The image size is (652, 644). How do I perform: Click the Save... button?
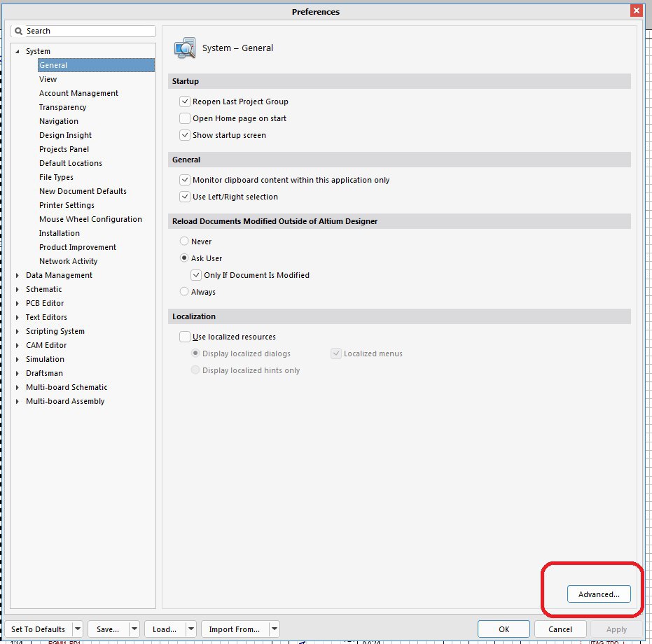click(x=108, y=629)
